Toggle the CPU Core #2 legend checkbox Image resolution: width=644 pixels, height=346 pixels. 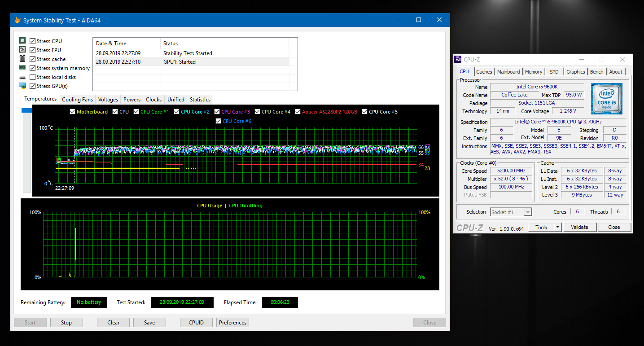pos(177,112)
